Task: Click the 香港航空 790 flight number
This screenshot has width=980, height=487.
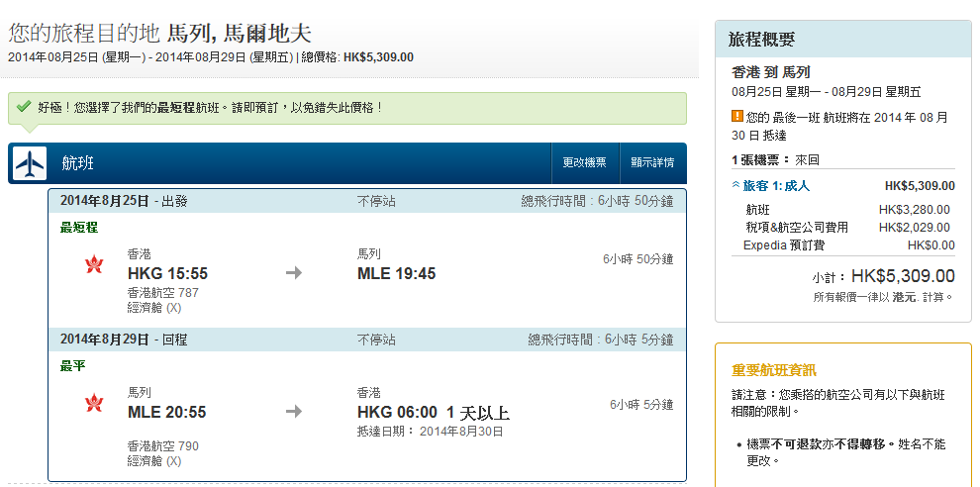Action: coord(163,446)
